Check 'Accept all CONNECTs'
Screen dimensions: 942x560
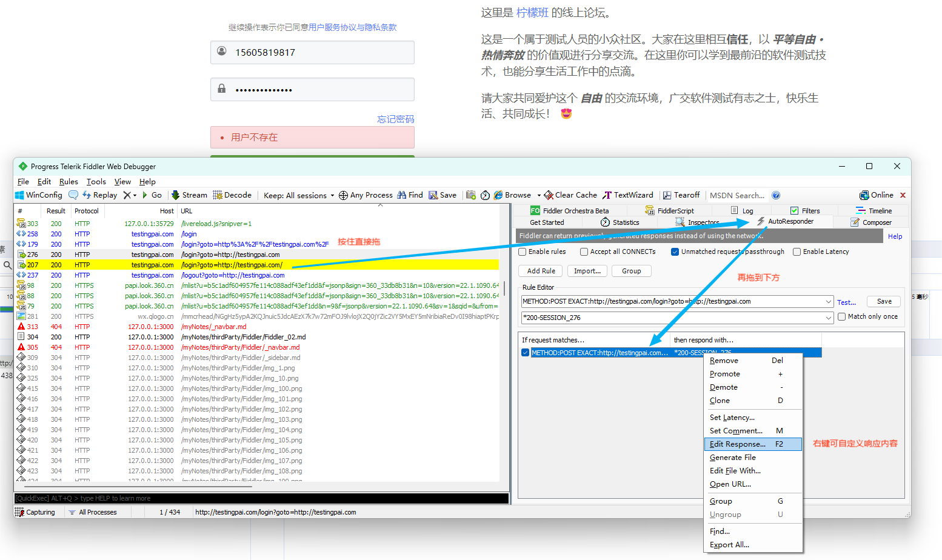pos(584,252)
